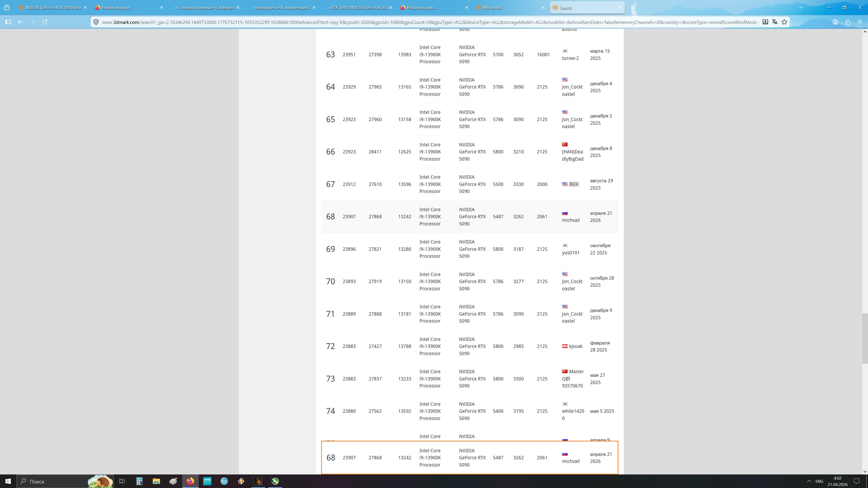
Task: Open the Sound Blaster Command taskbar icon
Action: (x=207, y=481)
